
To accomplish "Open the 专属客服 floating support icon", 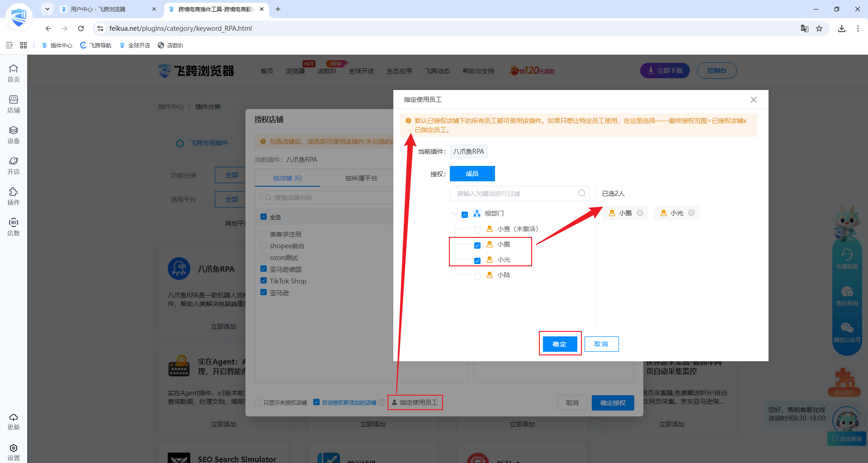I will (847, 259).
